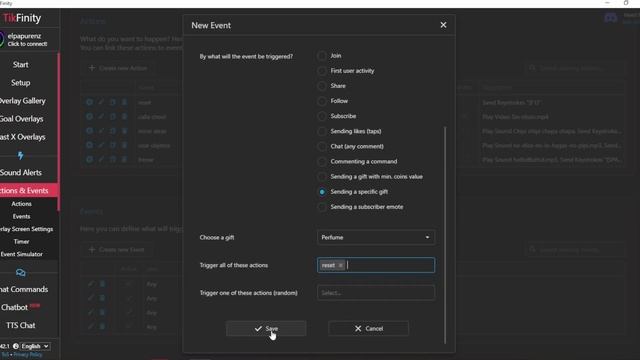Choose Sending a subscriber emote trigger
This screenshot has width=640, height=360.
322,207
